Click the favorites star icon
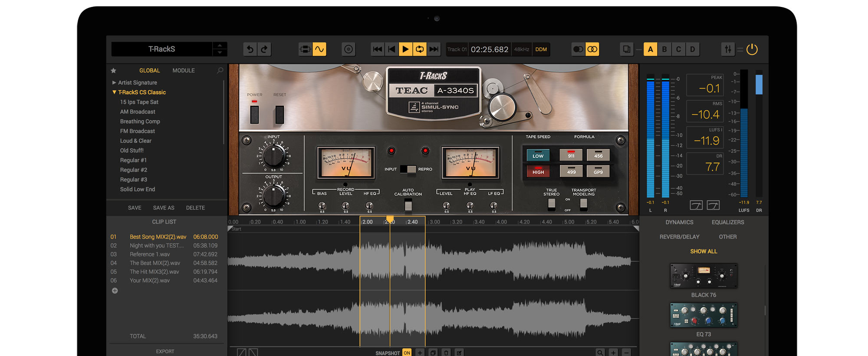This screenshot has width=868, height=356. coord(114,70)
